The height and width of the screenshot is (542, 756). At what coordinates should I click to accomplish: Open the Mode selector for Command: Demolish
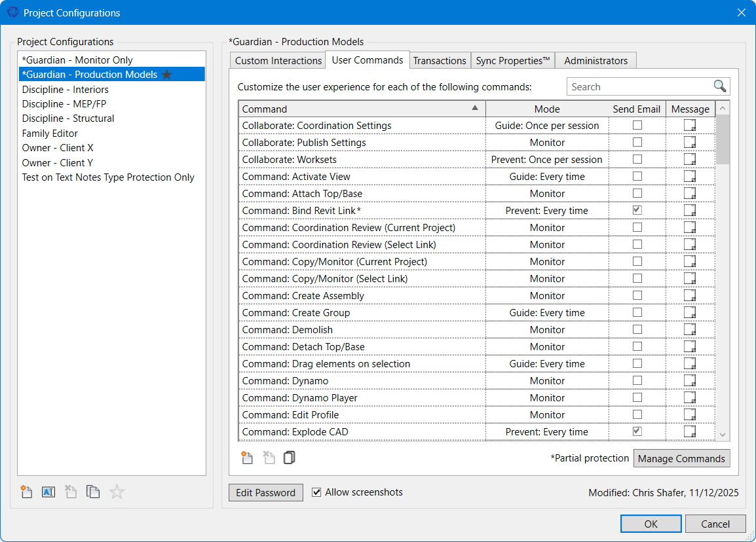547,329
